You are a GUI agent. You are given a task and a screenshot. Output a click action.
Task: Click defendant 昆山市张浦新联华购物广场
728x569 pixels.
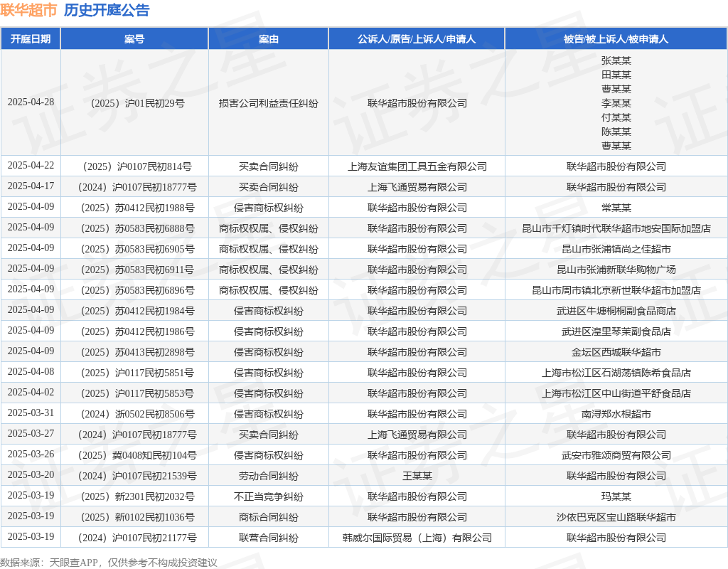(616, 270)
